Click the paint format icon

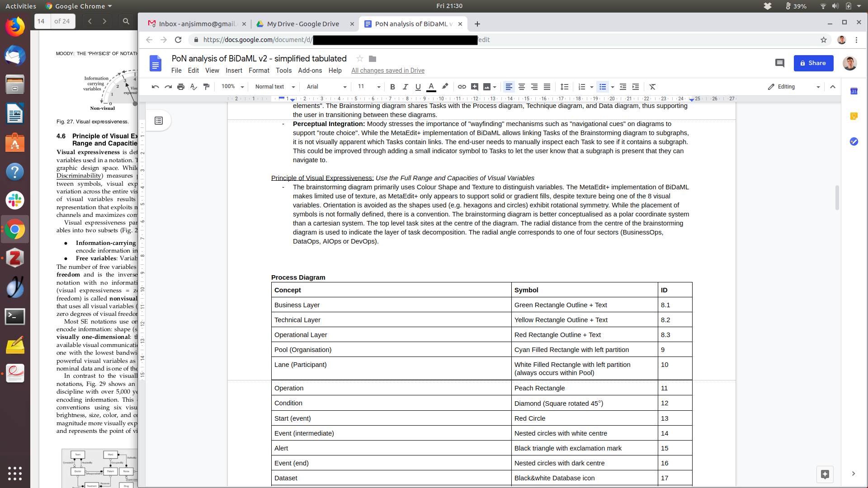(207, 87)
